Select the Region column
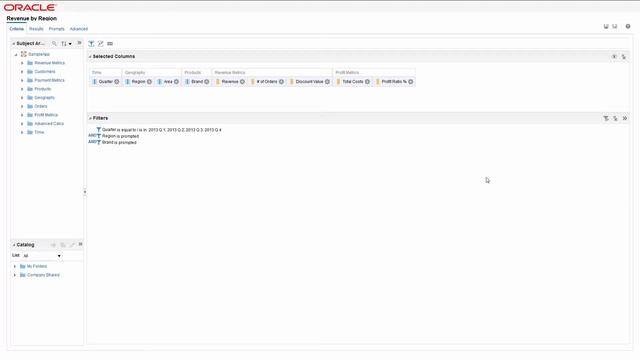 138,82
